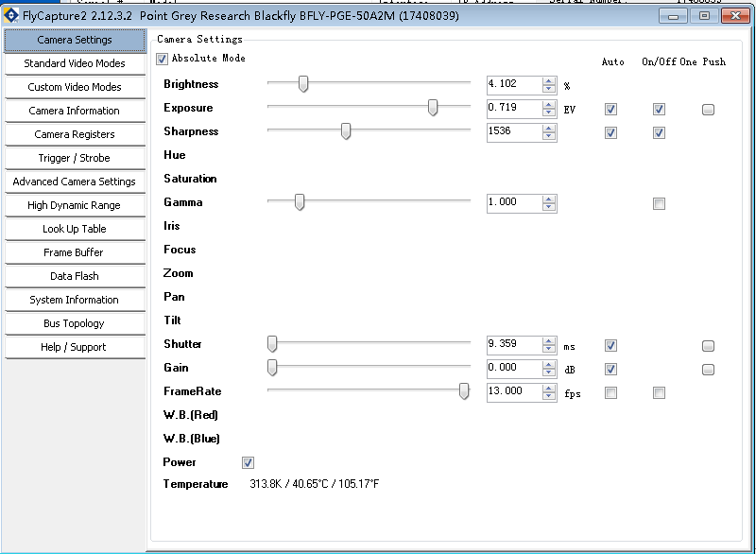This screenshot has height=554, width=756.
Task: Click the Shutter slider handle
Action: pyautogui.click(x=272, y=344)
